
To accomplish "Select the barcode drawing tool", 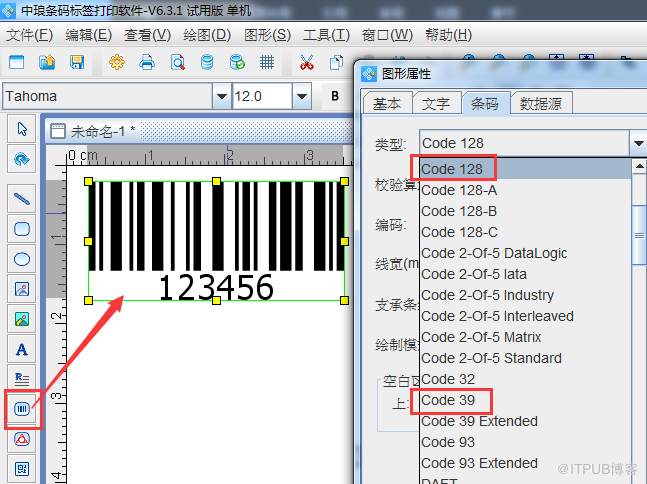I will point(21,408).
